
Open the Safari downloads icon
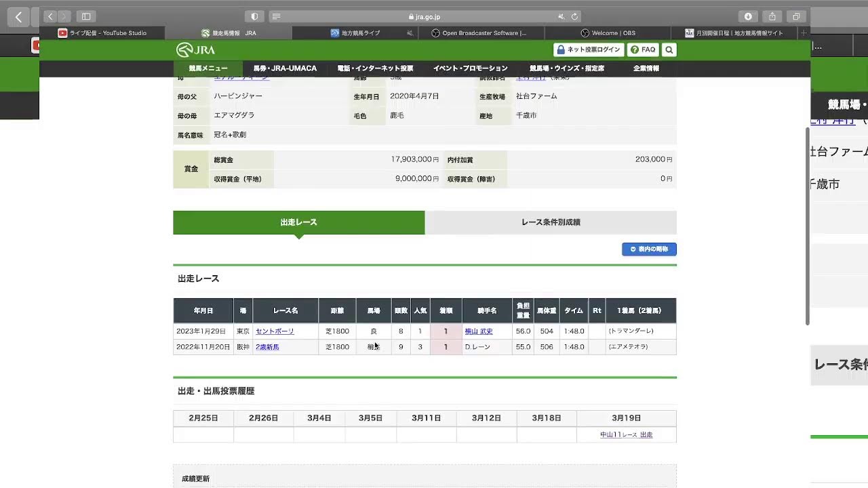click(x=748, y=16)
